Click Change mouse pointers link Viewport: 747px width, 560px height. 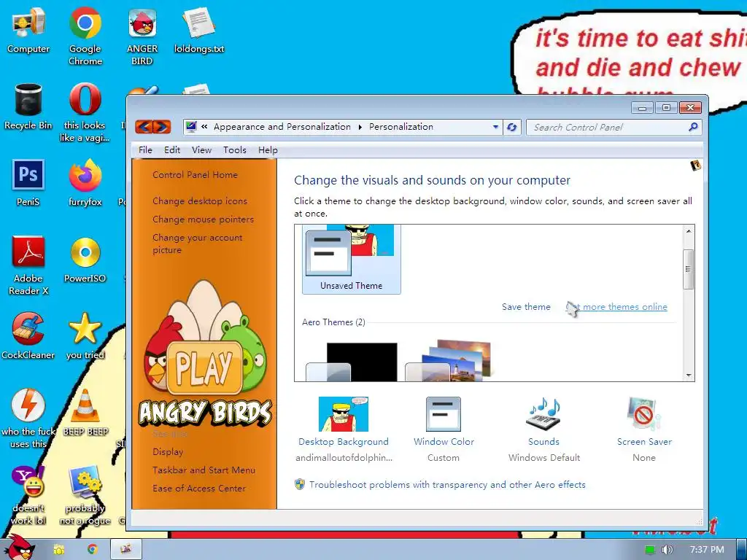(203, 219)
